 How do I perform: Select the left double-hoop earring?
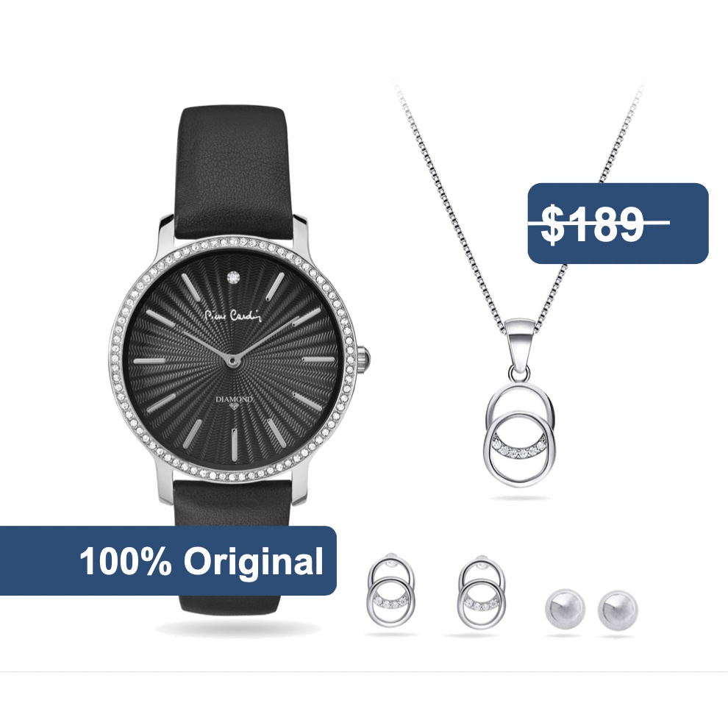click(391, 590)
